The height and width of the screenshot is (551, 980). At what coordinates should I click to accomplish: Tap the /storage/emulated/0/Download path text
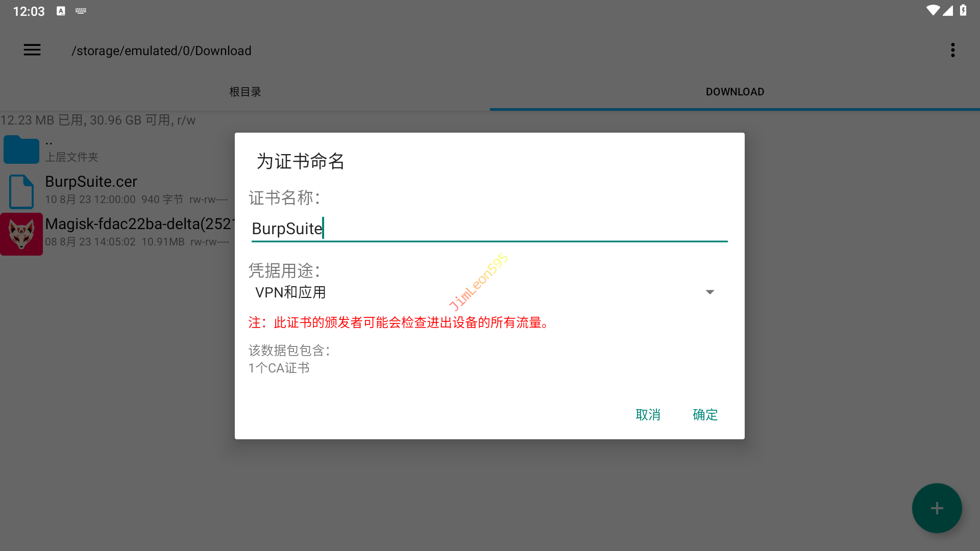coord(161,51)
